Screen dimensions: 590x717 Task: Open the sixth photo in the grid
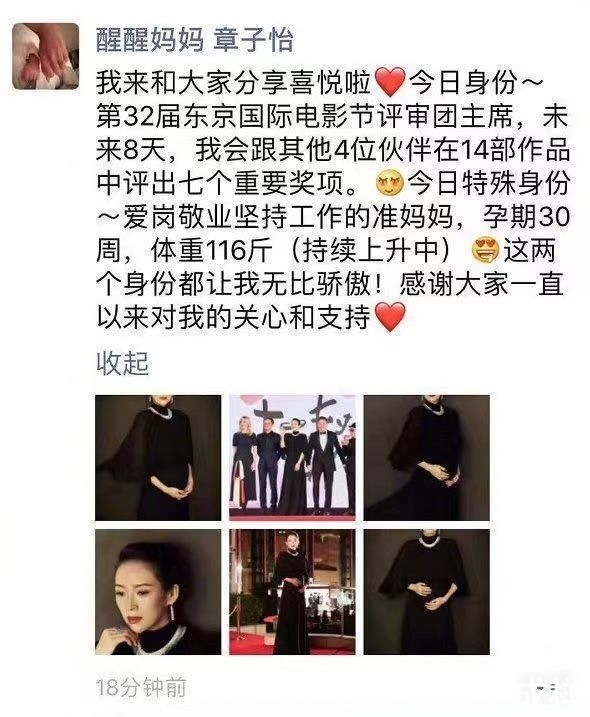coord(426,592)
